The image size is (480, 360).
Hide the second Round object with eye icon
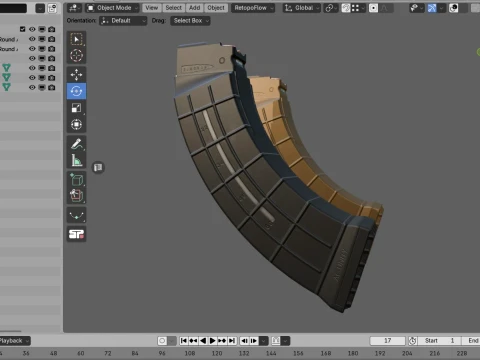[x=32, y=49]
